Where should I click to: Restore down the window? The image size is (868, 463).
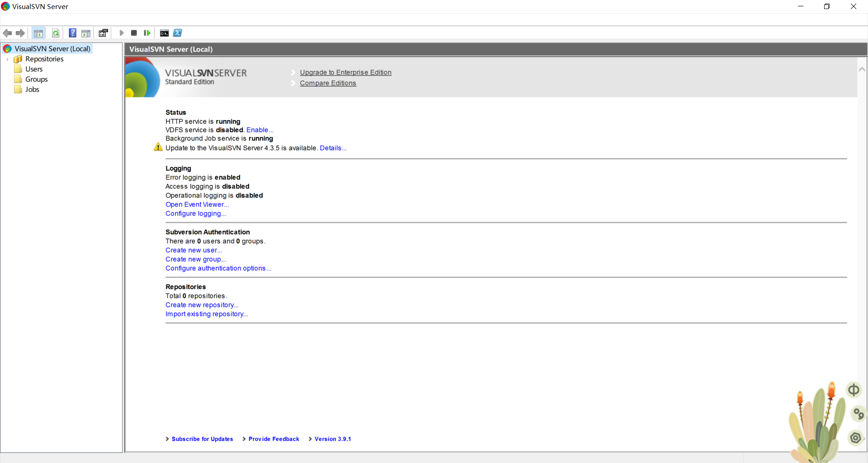[x=827, y=6]
